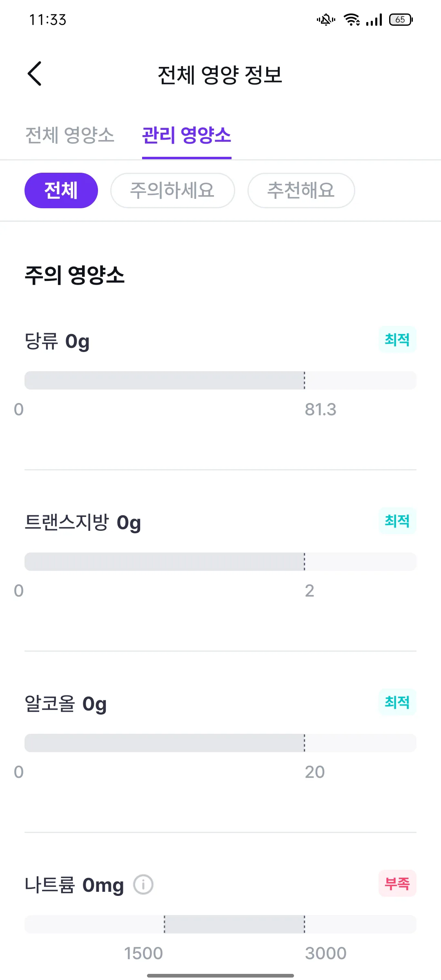Tap the Wi-Fi status icon
Screen dimensions: 441x980
(352, 20)
